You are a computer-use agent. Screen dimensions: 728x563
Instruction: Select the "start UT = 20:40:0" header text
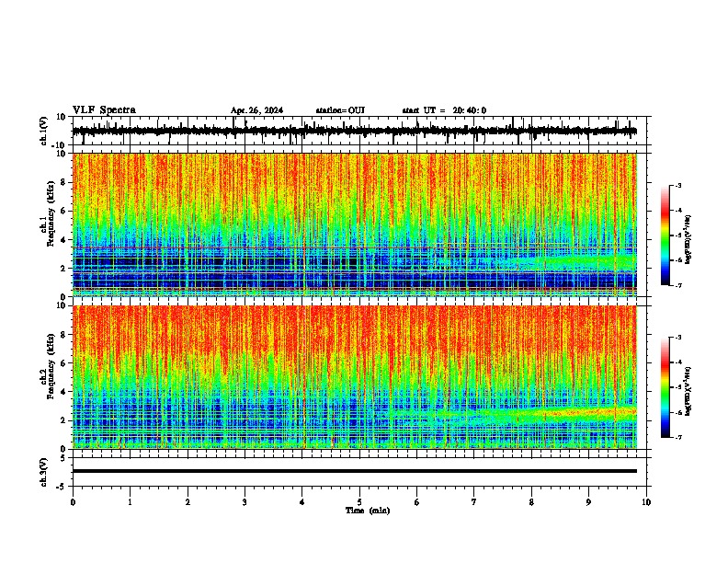click(x=444, y=110)
